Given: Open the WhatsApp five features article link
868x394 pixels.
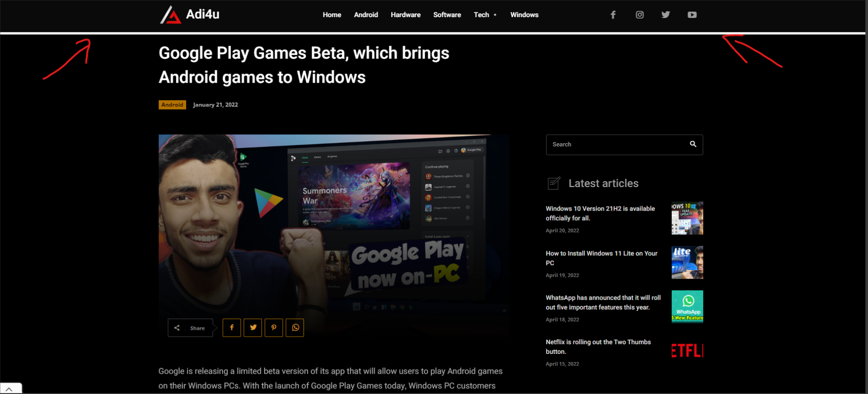Looking at the screenshot, I should point(603,303).
